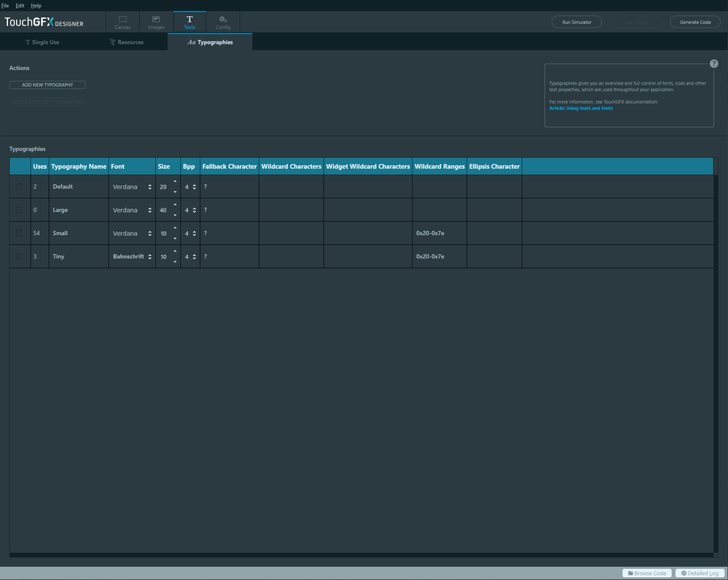This screenshot has height=580, width=728.
Task: Click Tiny row fallback character field
Action: [x=230, y=256]
